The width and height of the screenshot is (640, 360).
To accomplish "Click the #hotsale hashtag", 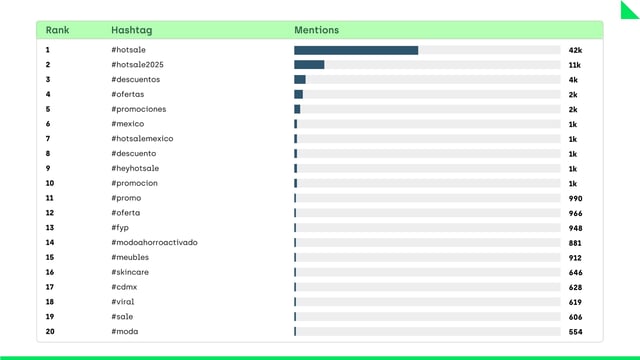I will pos(128,50).
